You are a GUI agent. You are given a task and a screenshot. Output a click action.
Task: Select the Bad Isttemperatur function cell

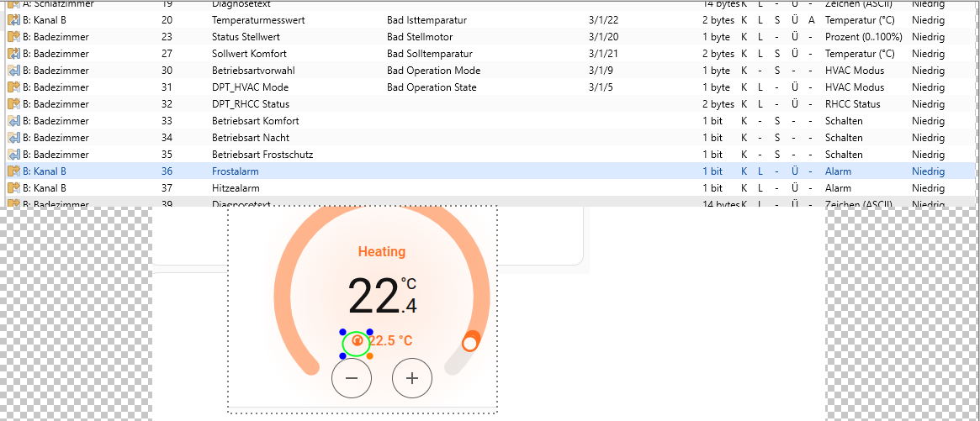pos(426,20)
